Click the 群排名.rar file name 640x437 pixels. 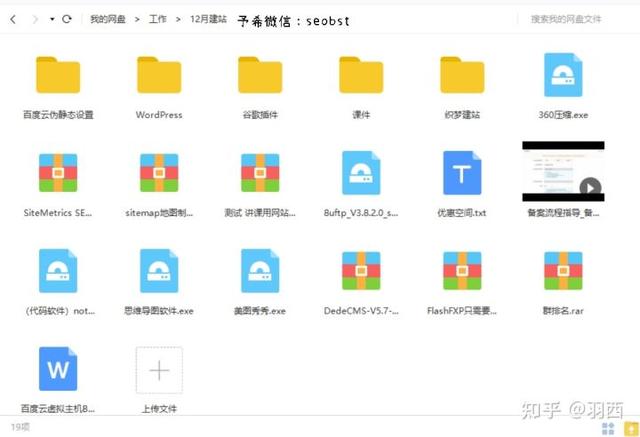click(563, 311)
